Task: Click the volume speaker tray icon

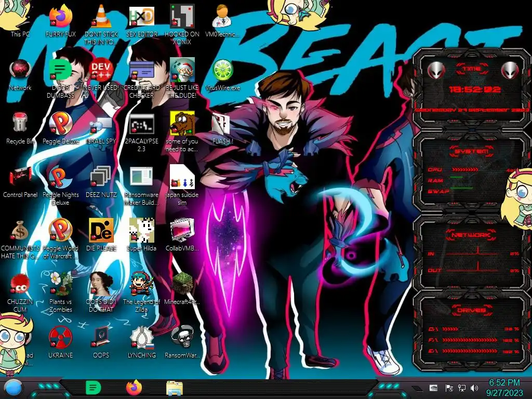Action: click(x=474, y=388)
